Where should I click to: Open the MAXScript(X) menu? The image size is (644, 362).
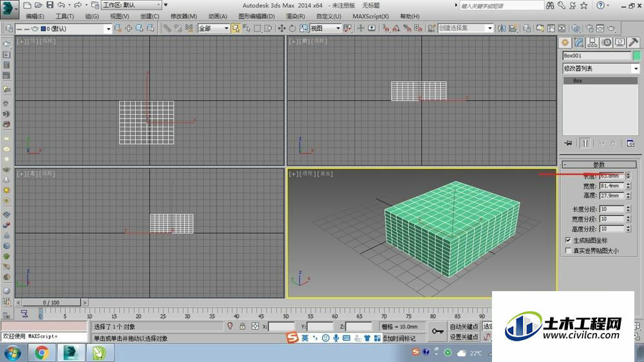click(x=370, y=17)
